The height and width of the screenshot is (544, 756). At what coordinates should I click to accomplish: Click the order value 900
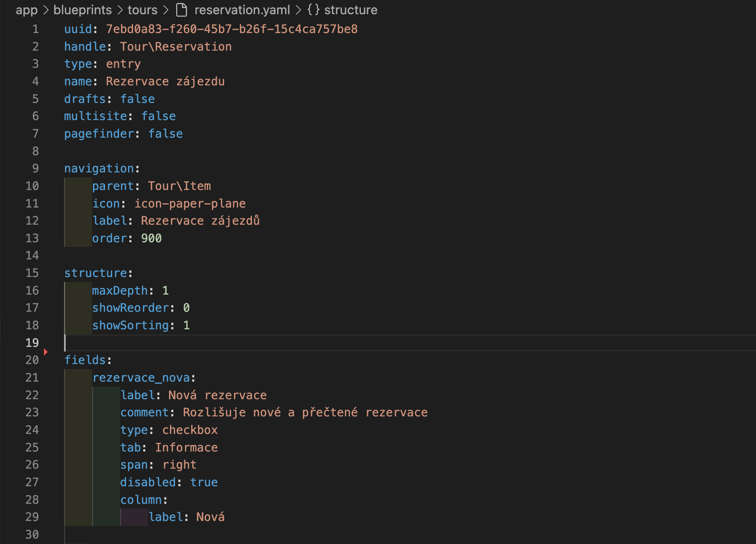(x=152, y=238)
